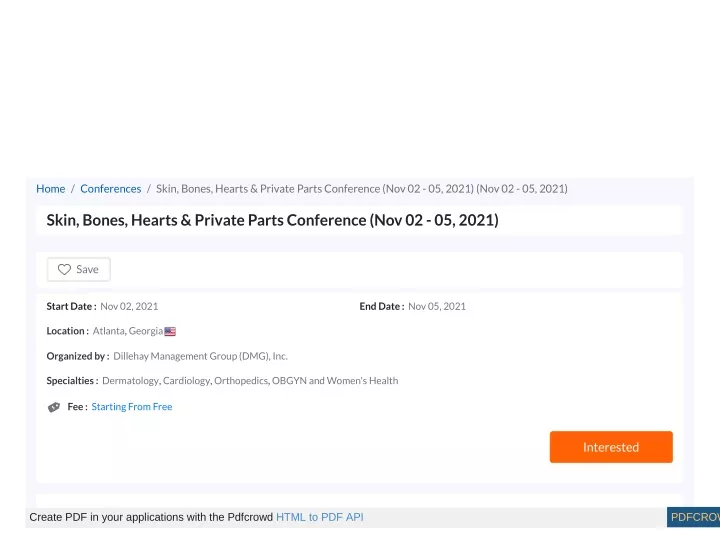
Task: Click the Dillehay Management Group organizer name
Action: tap(200, 356)
